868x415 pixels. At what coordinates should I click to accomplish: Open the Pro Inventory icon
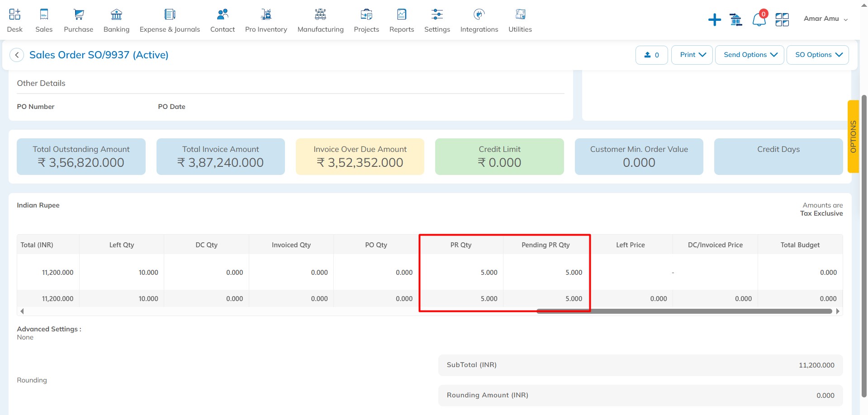[266, 14]
